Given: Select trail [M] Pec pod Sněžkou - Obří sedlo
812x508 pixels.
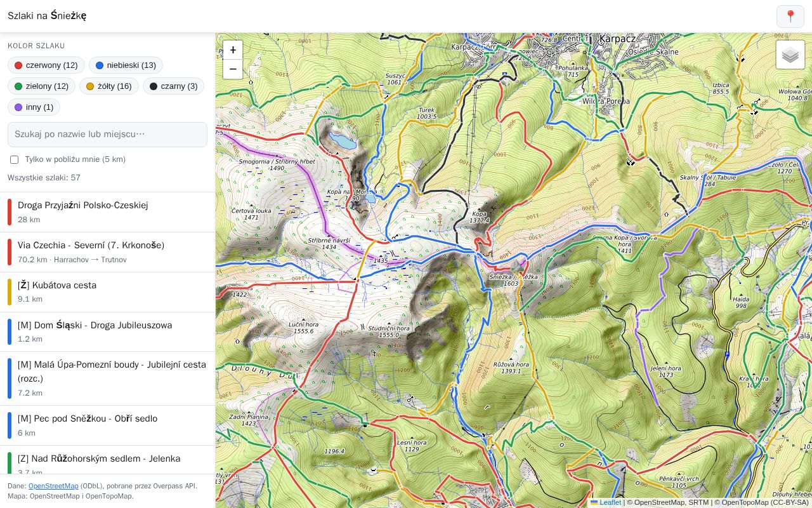Looking at the screenshot, I should pos(108,425).
